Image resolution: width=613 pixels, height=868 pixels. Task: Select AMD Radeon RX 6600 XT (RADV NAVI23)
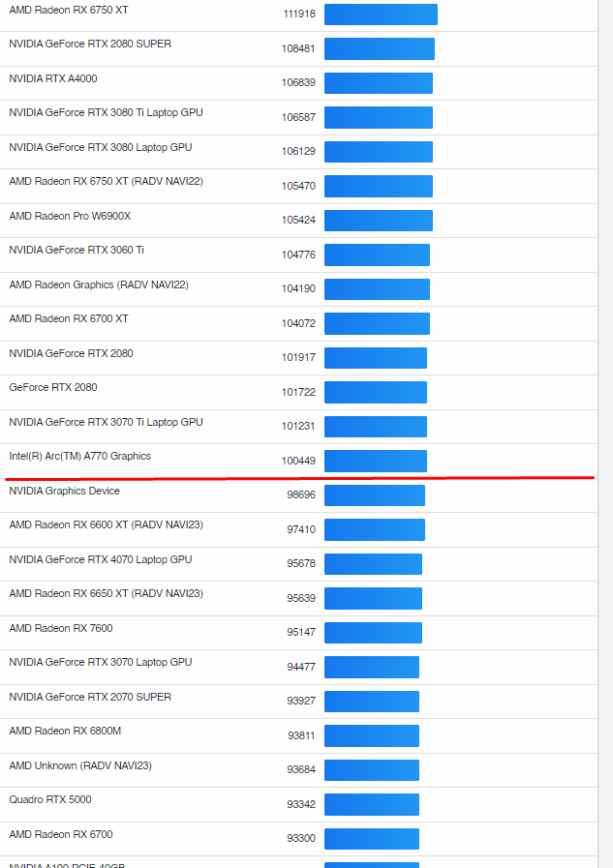coord(107,524)
